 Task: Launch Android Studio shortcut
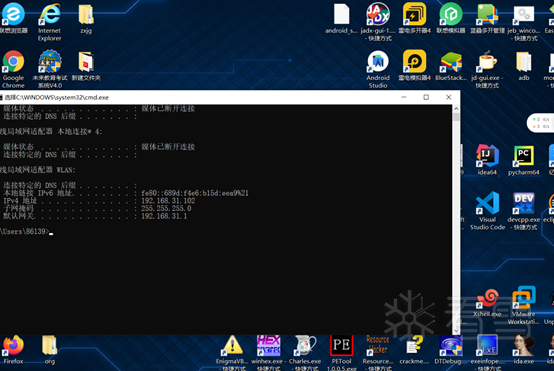(x=378, y=69)
